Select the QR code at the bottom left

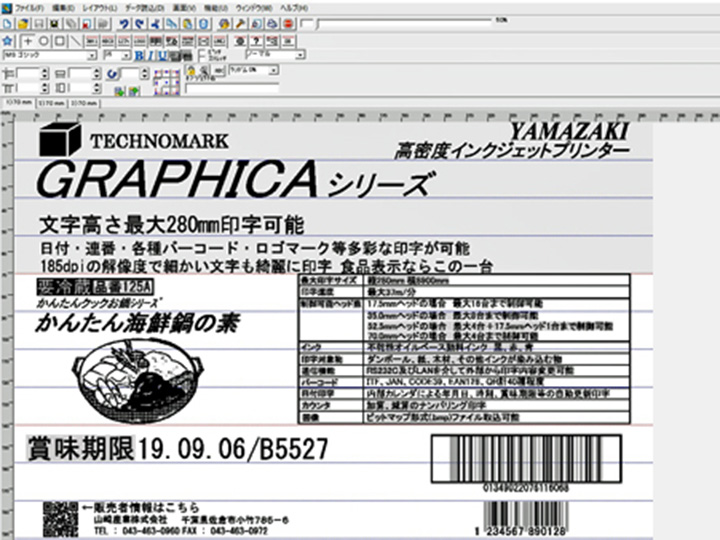pos(61,519)
